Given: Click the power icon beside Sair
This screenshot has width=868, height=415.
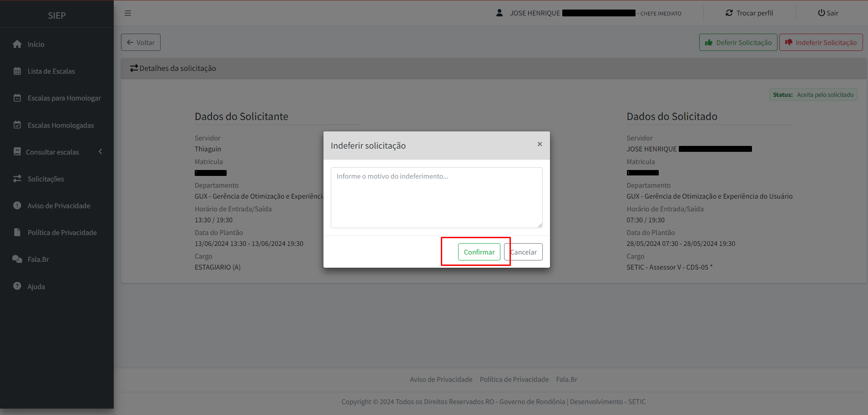Looking at the screenshot, I should (x=821, y=13).
